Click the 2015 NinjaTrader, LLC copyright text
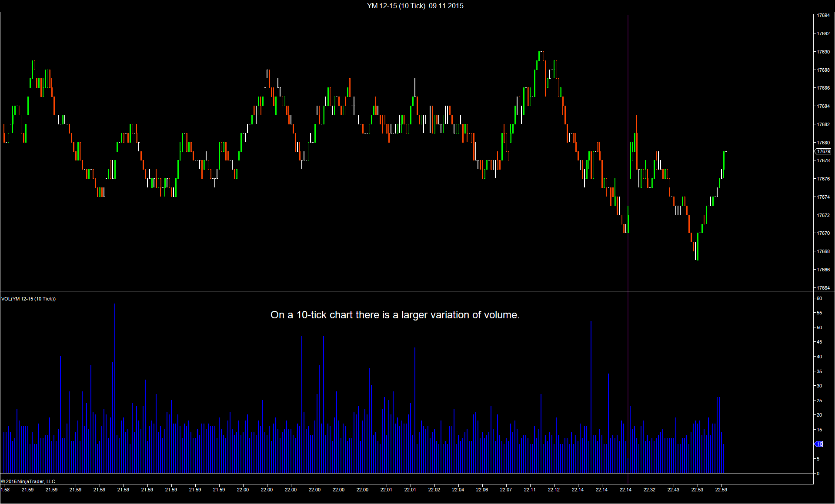Viewport: 835px width, 504px height. coord(28,481)
